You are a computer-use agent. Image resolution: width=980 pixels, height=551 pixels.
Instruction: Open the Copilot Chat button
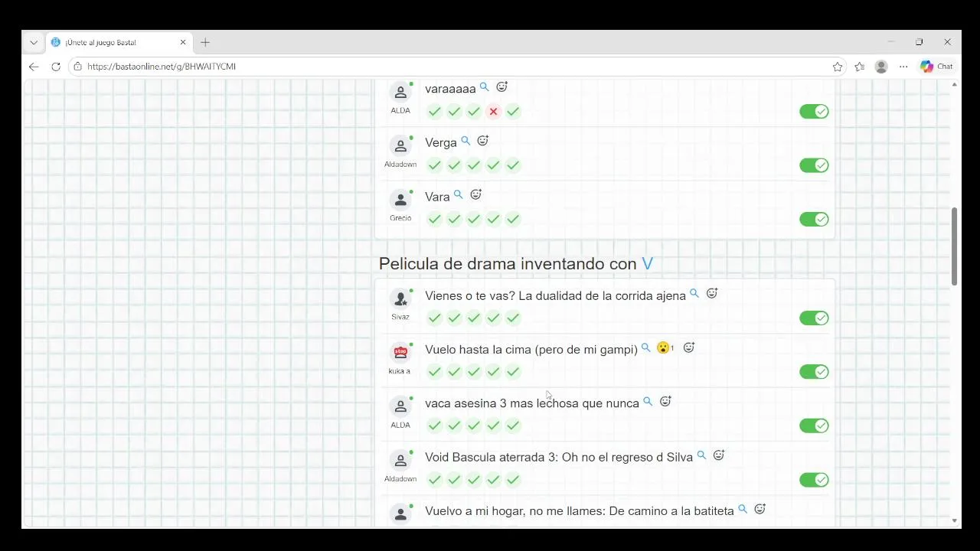[937, 67]
